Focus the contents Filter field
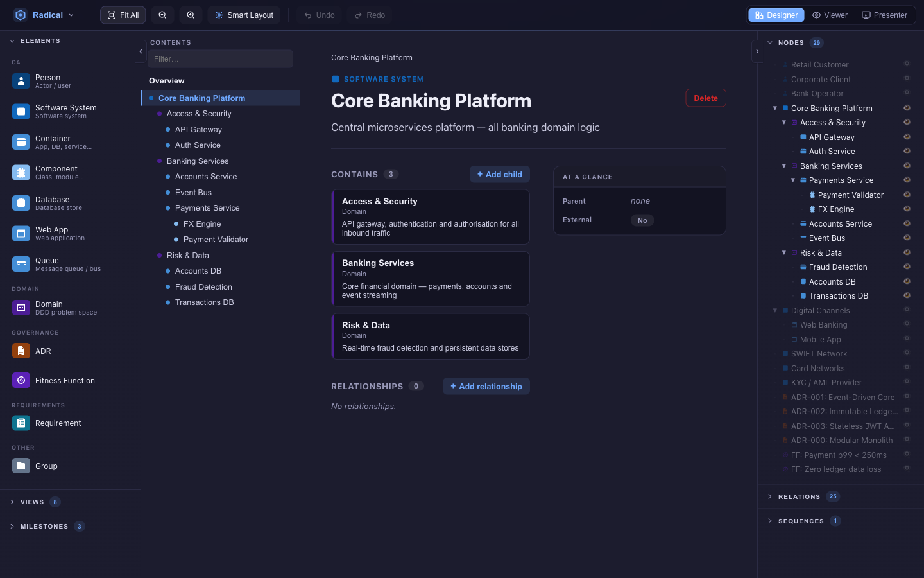924x578 pixels. pos(220,59)
